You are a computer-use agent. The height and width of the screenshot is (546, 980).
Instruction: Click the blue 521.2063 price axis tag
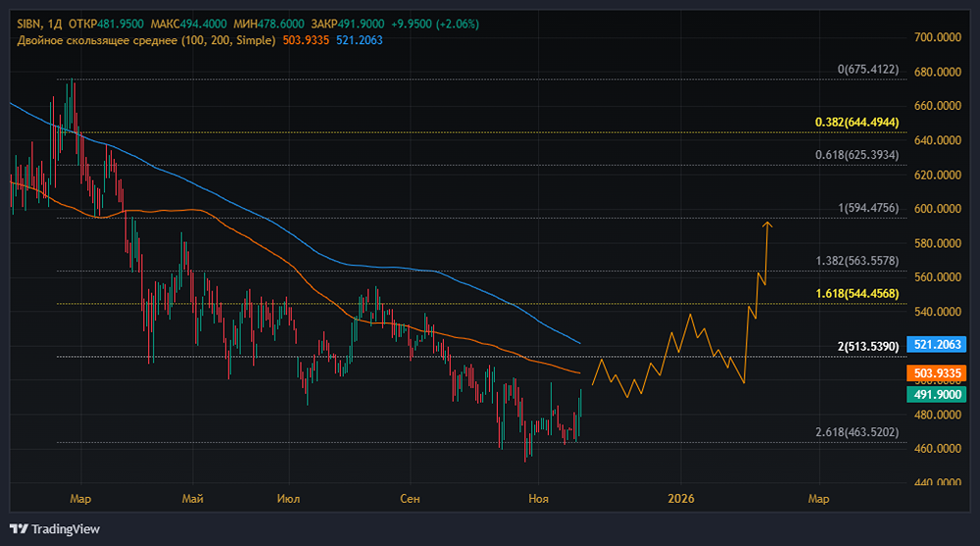(937, 345)
